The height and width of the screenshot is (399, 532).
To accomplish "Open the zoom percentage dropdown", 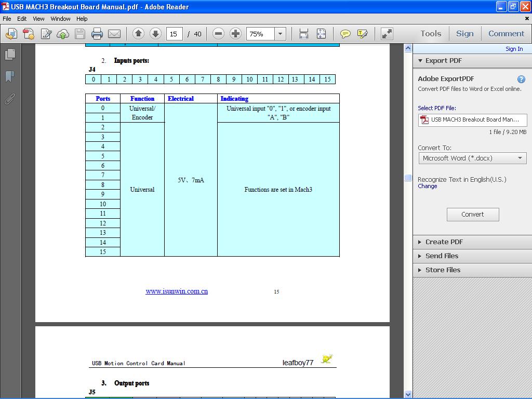I will pos(280,34).
